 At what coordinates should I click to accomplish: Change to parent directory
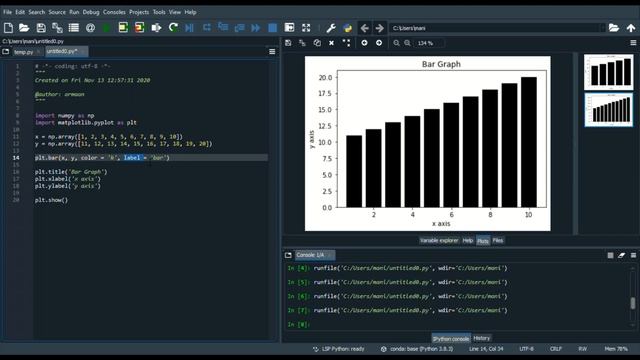(x=631, y=28)
